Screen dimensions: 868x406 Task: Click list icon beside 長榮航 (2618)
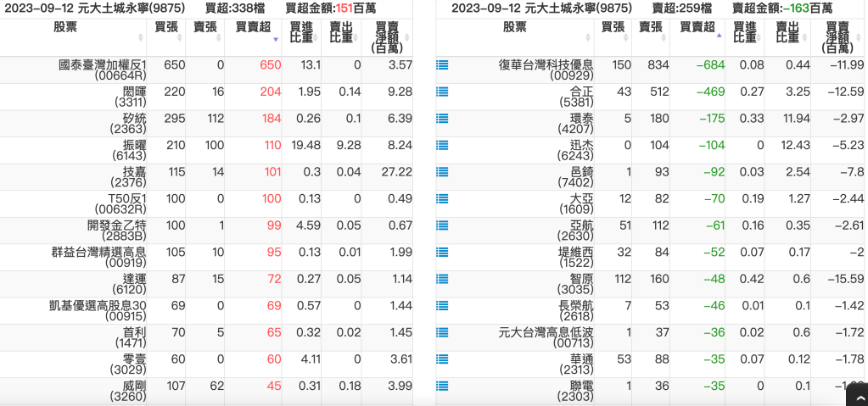(442, 306)
